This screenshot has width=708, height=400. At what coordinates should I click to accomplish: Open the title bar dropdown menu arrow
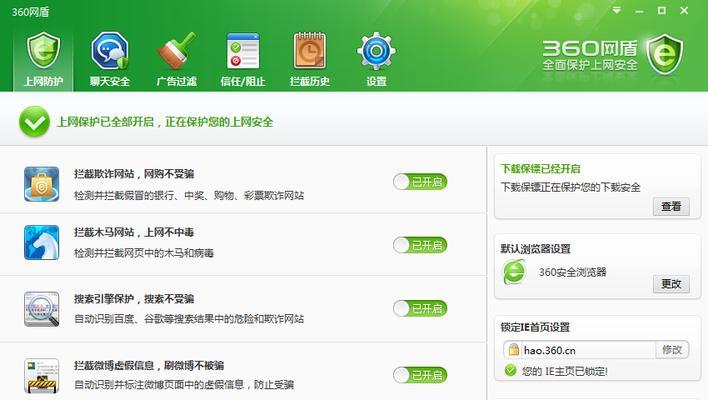pyautogui.click(x=617, y=10)
